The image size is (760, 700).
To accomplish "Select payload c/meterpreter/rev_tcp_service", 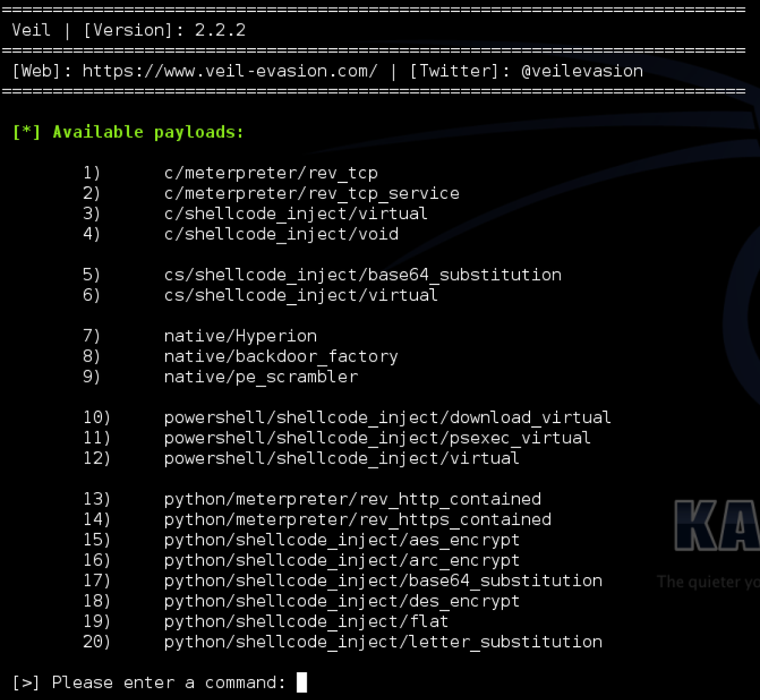I will coord(312,193).
